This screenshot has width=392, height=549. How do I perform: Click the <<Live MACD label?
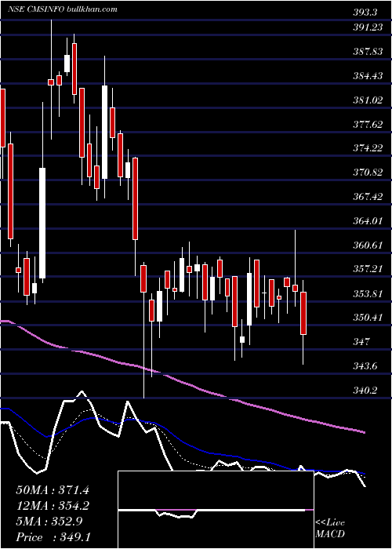click(x=330, y=528)
